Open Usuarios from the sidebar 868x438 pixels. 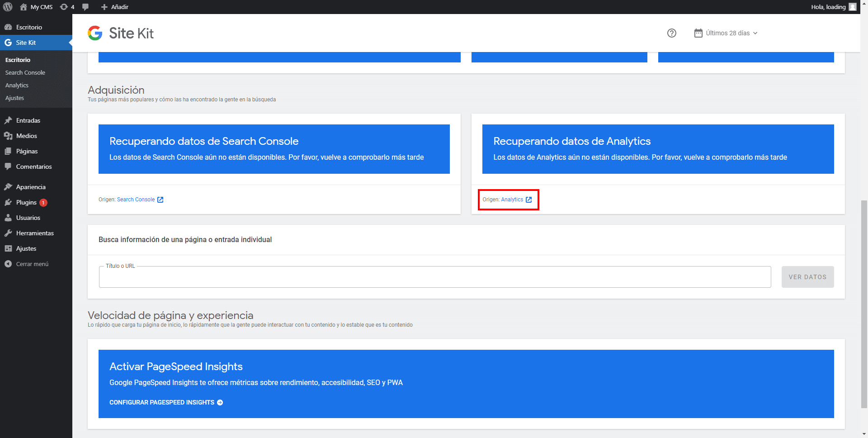[36, 218]
